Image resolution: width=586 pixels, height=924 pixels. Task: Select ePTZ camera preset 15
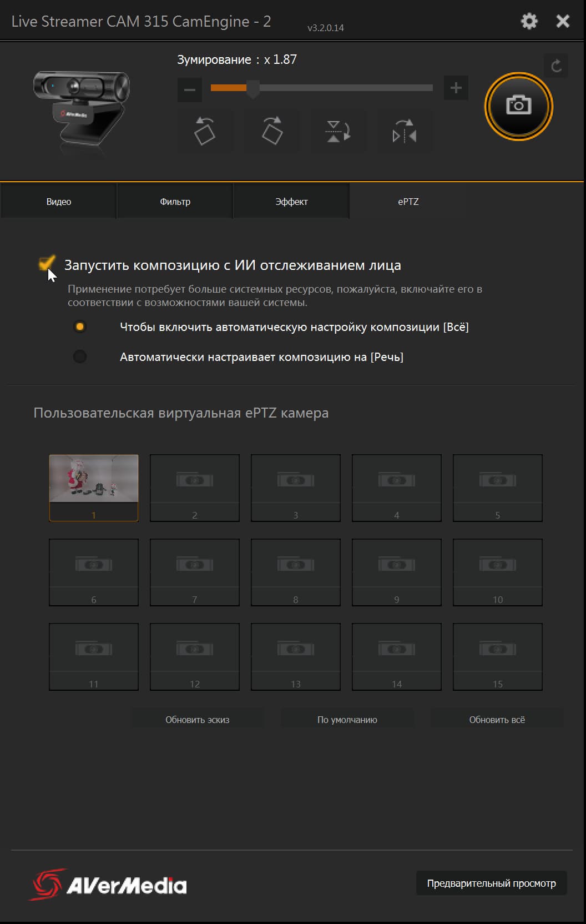click(498, 656)
